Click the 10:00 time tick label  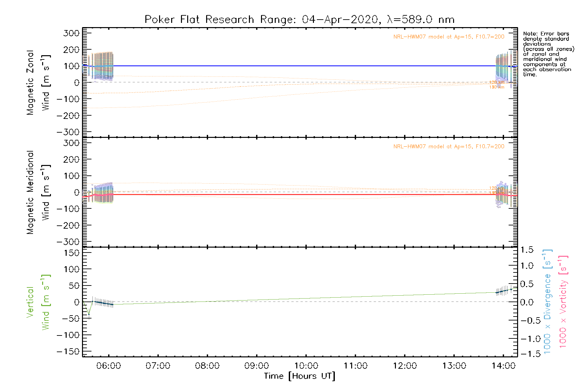pos(306,366)
